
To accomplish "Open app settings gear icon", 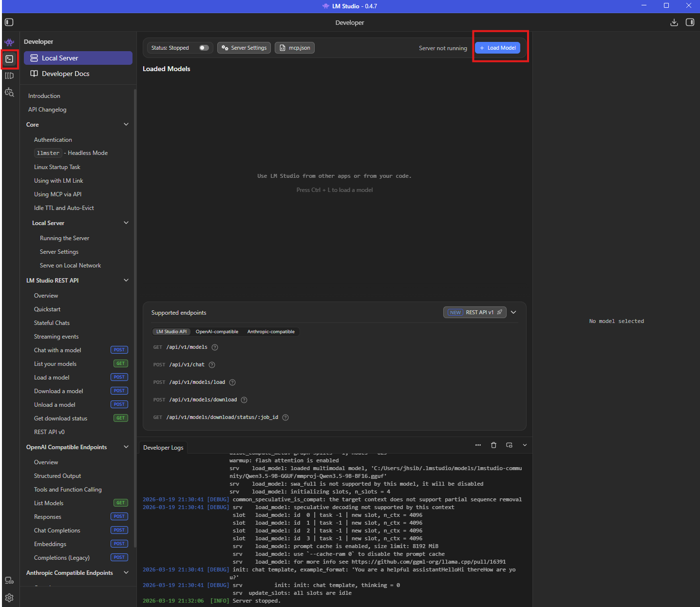I will [9, 598].
